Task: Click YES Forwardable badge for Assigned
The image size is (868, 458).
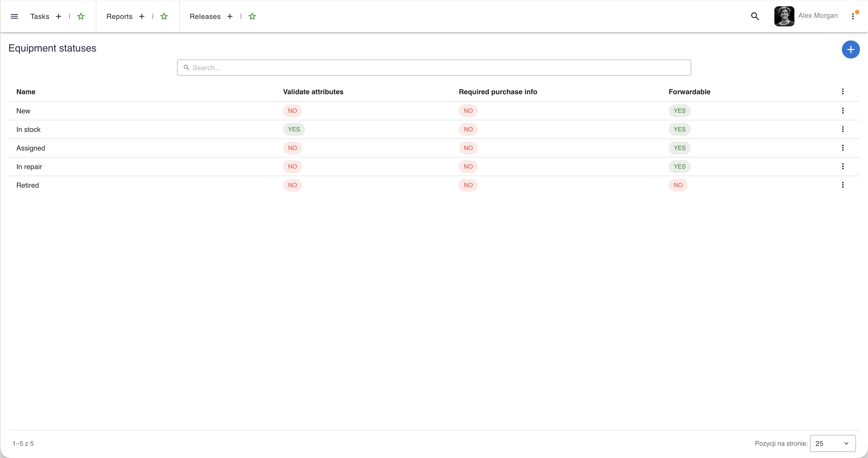Action: click(680, 148)
